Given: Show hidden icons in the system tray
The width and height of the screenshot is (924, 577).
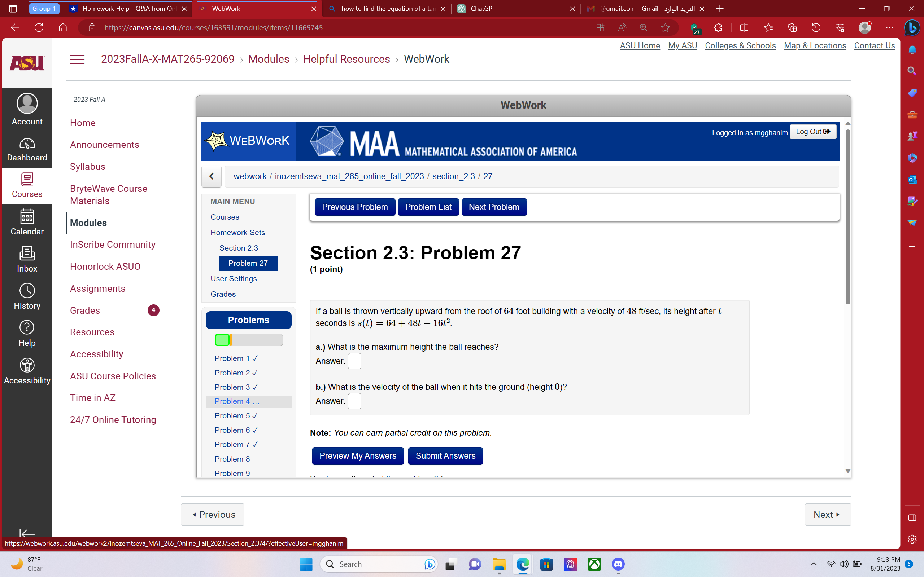Looking at the screenshot, I should point(813,564).
